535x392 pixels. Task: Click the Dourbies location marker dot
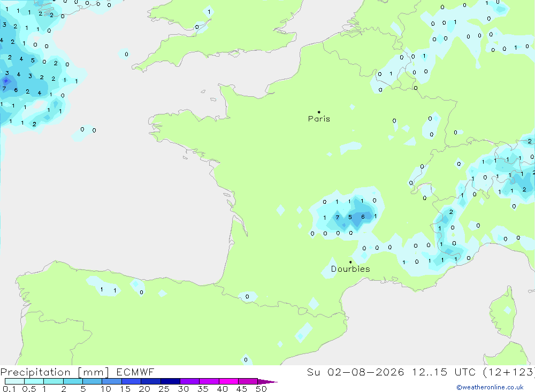(350, 262)
